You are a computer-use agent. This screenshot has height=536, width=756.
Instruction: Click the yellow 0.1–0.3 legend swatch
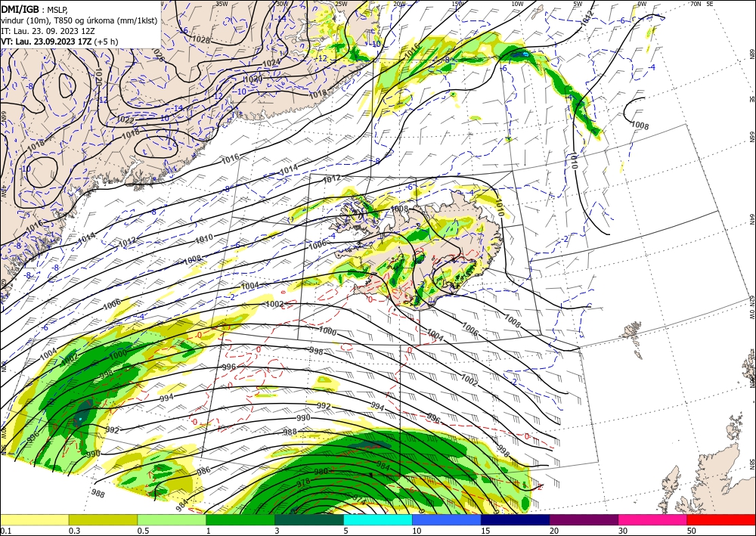(34, 519)
